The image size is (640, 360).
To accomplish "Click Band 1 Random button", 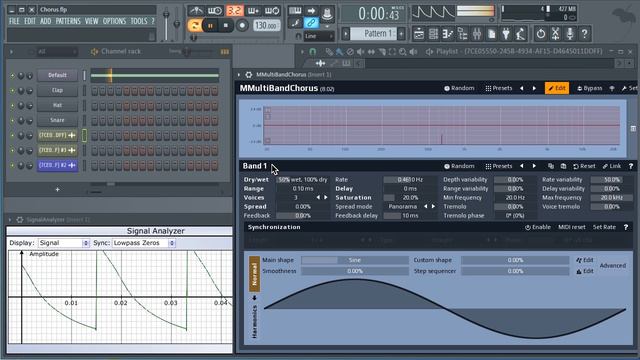I will point(459,166).
